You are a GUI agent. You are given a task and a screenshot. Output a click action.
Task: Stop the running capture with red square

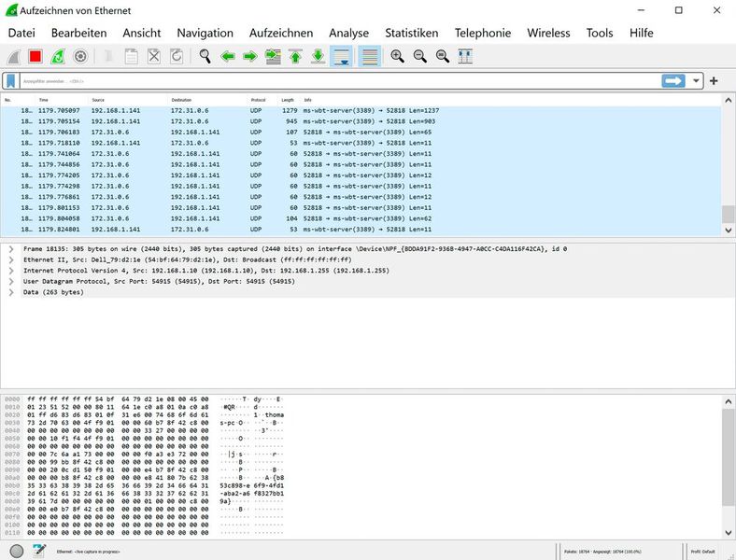pos(35,56)
